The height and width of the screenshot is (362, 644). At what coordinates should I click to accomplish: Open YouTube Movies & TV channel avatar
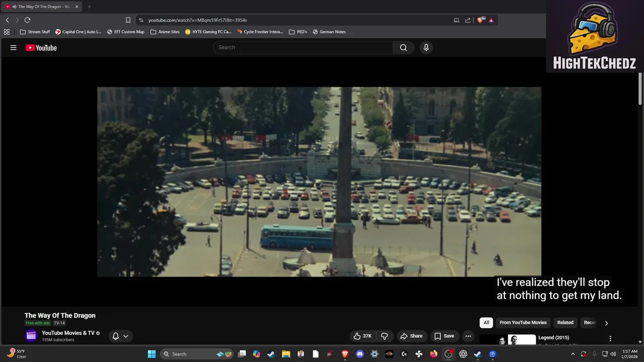[31, 336]
